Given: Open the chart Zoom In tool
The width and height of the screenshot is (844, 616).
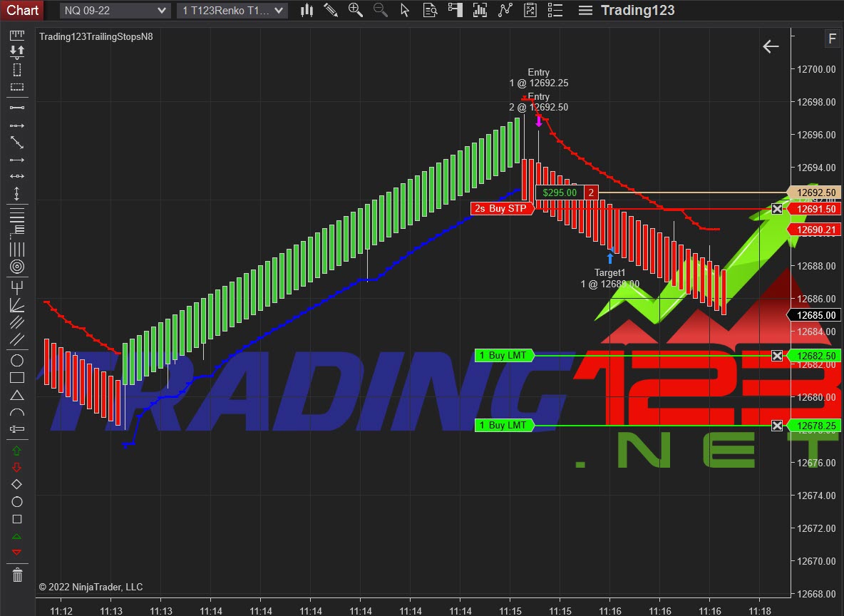Looking at the screenshot, I should pyautogui.click(x=356, y=10).
